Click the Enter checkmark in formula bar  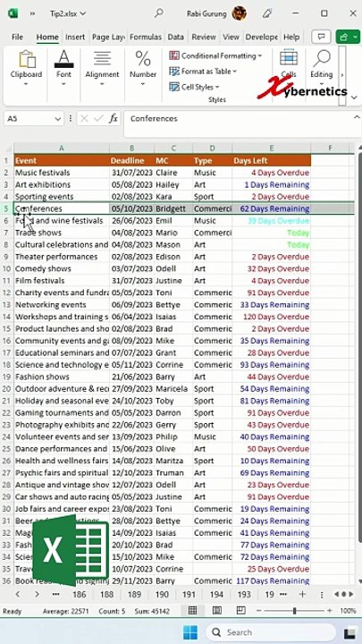tap(98, 119)
